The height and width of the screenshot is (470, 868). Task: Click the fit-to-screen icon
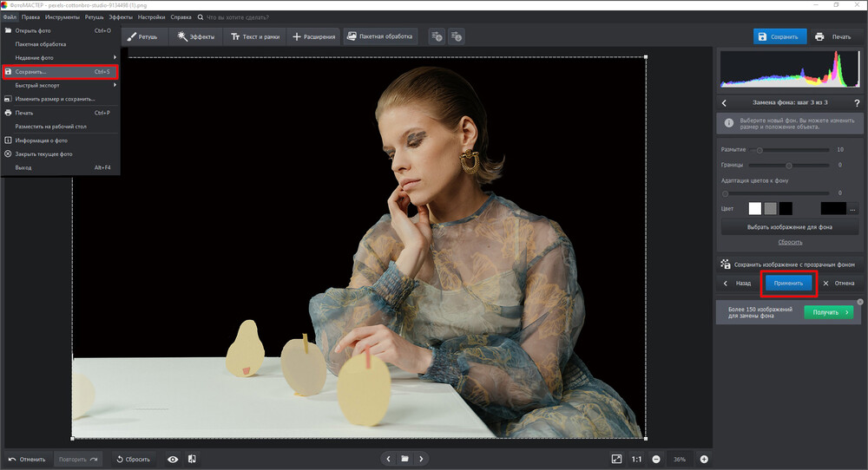(616, 459)
